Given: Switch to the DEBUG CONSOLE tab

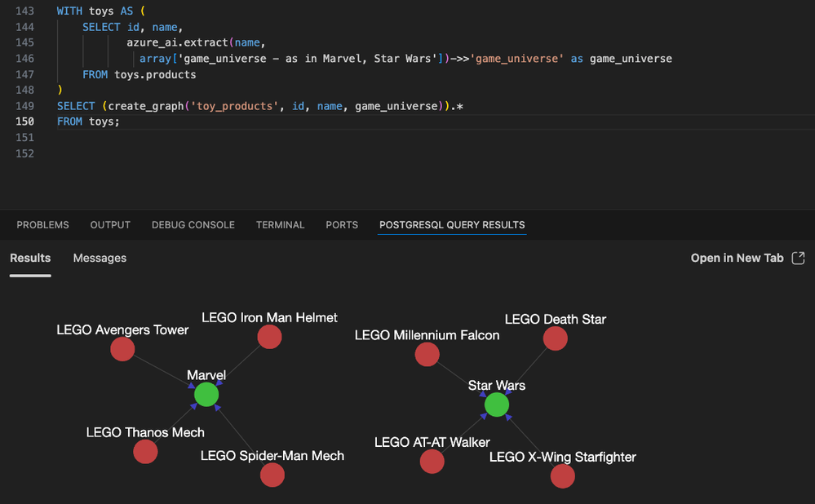Looking at the screenshot, I should pos(193,225).
